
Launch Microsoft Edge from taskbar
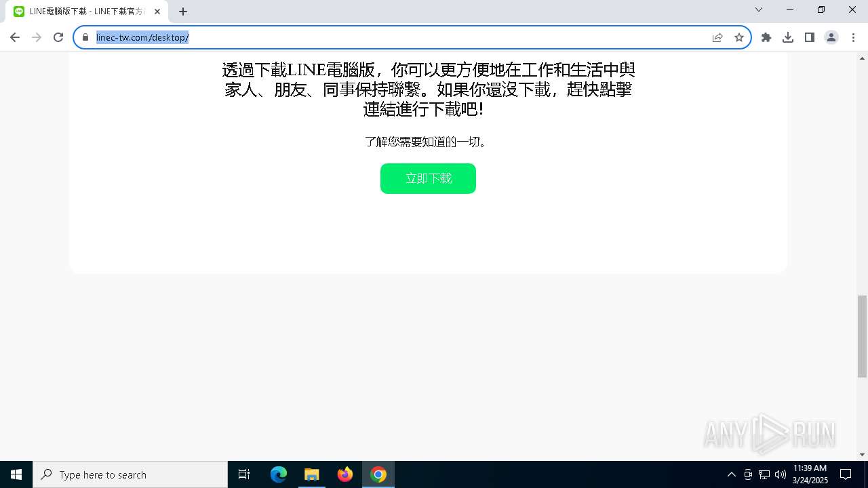coord(279,474)
